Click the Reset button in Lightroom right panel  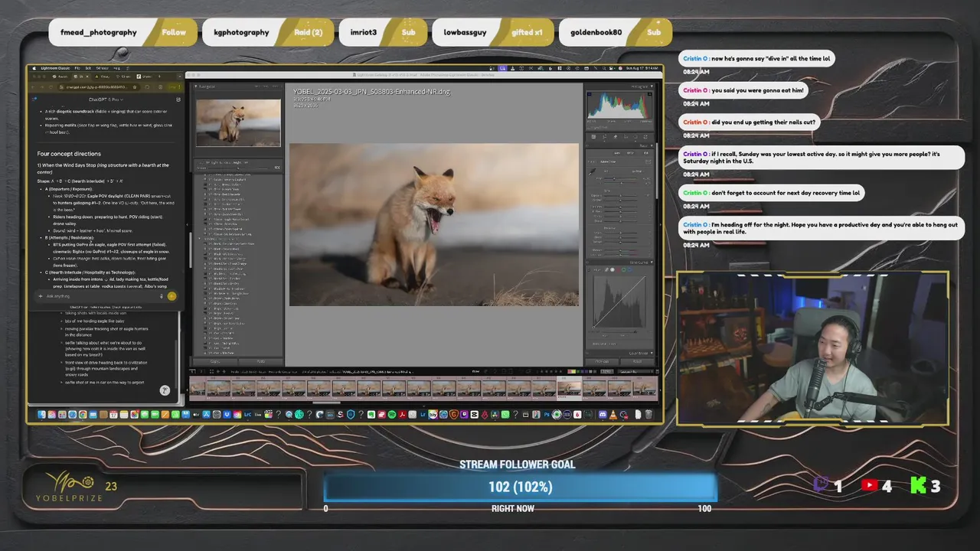pyautogui.click(x=637, y=361)
